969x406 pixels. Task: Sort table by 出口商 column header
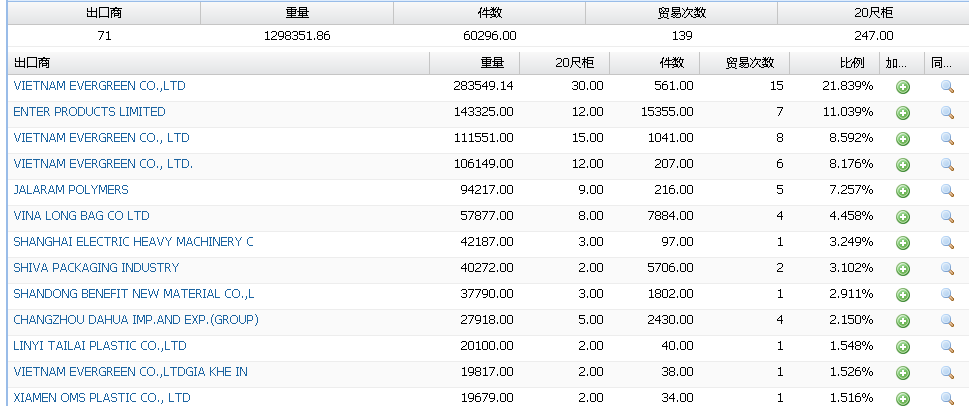[219, 62]
